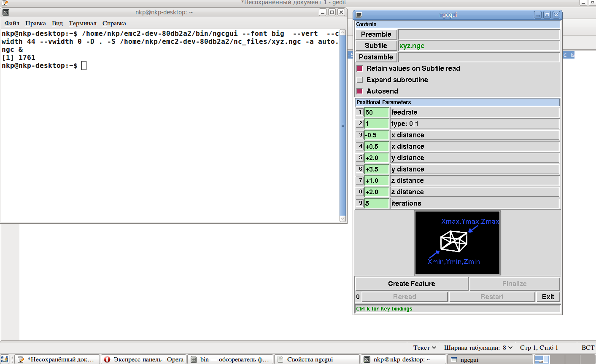
Task: Click the z distance field containing +2.0
Action: [376, 192]
